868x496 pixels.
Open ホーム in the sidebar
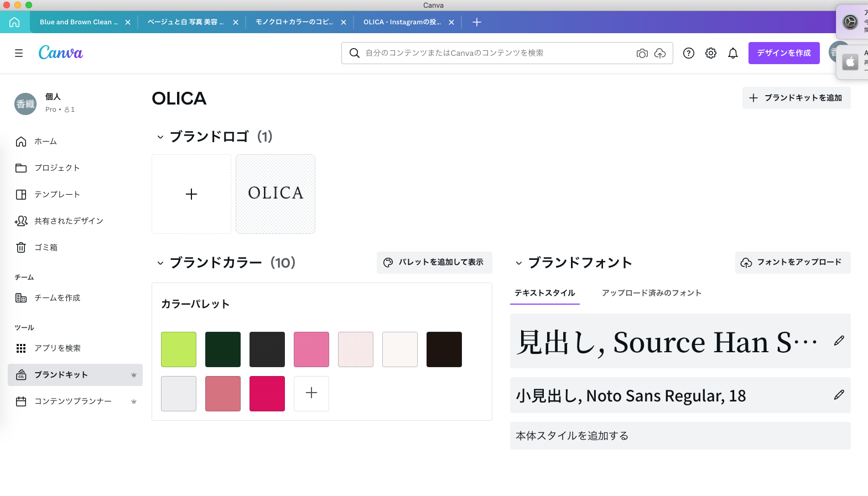75,142
